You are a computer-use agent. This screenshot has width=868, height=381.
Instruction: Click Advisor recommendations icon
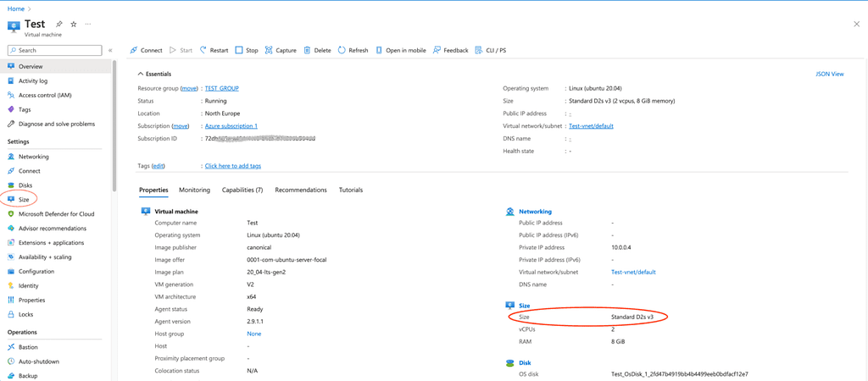(x=11, y=229)
